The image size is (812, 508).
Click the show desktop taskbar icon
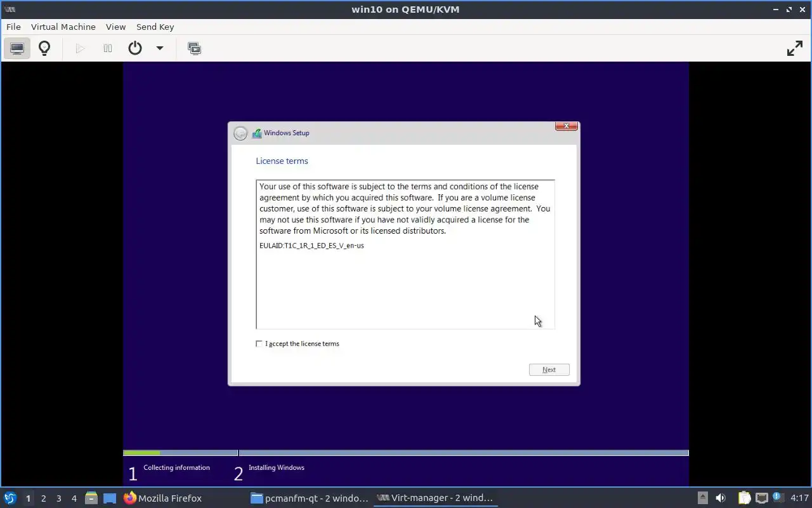[110, 498]
